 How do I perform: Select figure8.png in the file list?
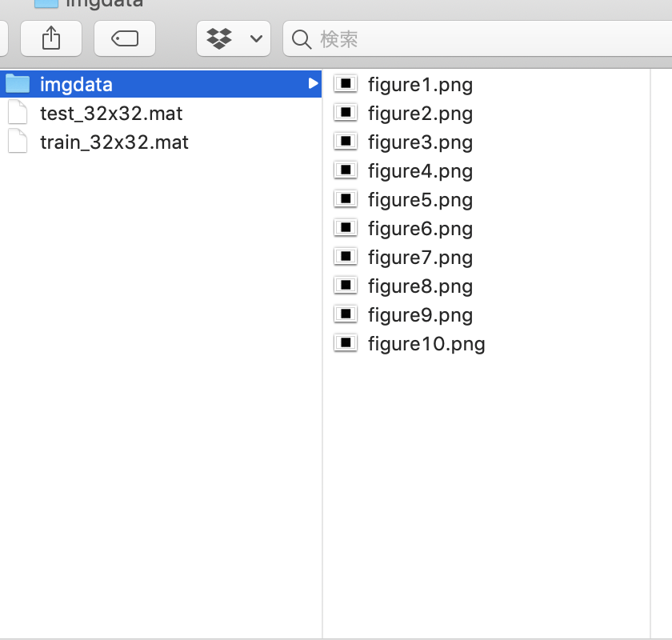[419, 286]
